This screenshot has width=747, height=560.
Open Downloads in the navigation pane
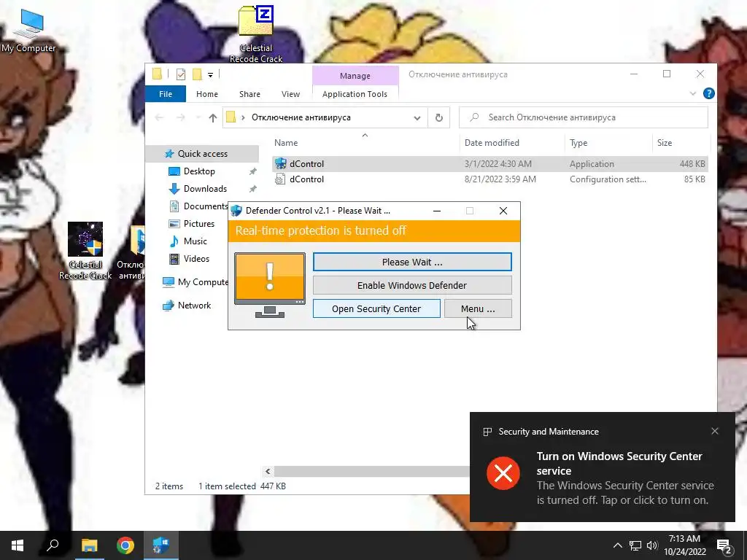pyautogui.click(x=205, y=189)
